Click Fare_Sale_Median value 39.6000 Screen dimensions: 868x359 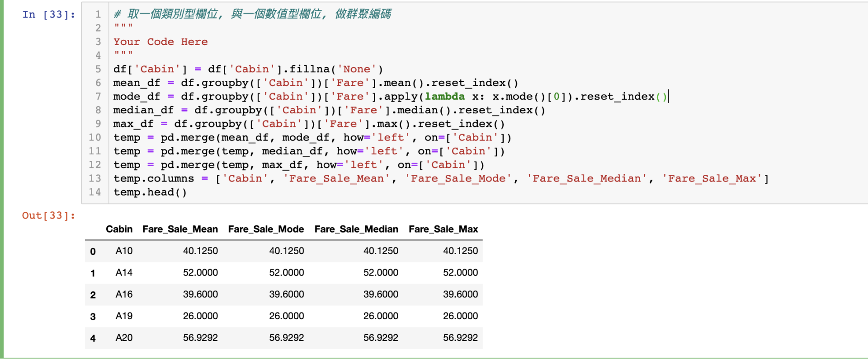point(381,294)
